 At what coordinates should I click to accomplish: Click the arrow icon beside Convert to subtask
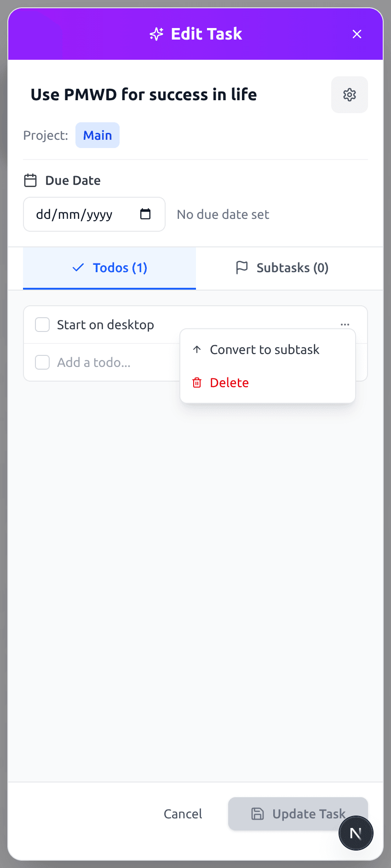197,349
